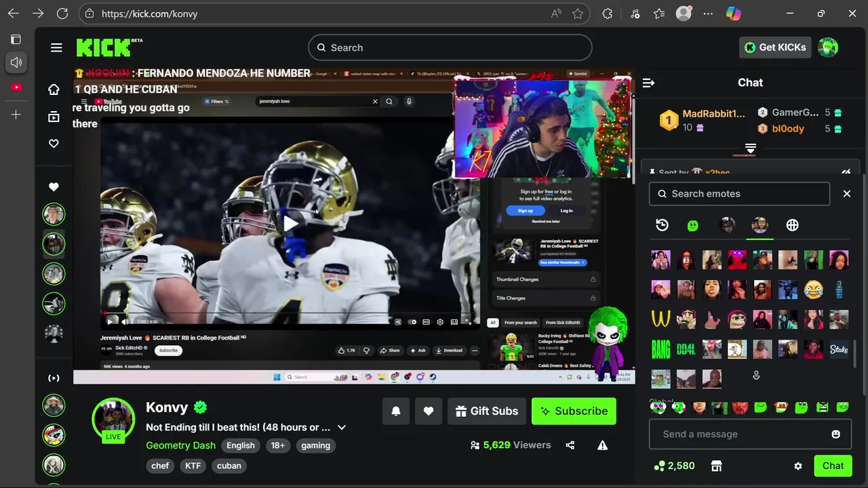This screenshot has height=488, width=868.
Task: Reload the browser page
Action: (x=62, y=14)
